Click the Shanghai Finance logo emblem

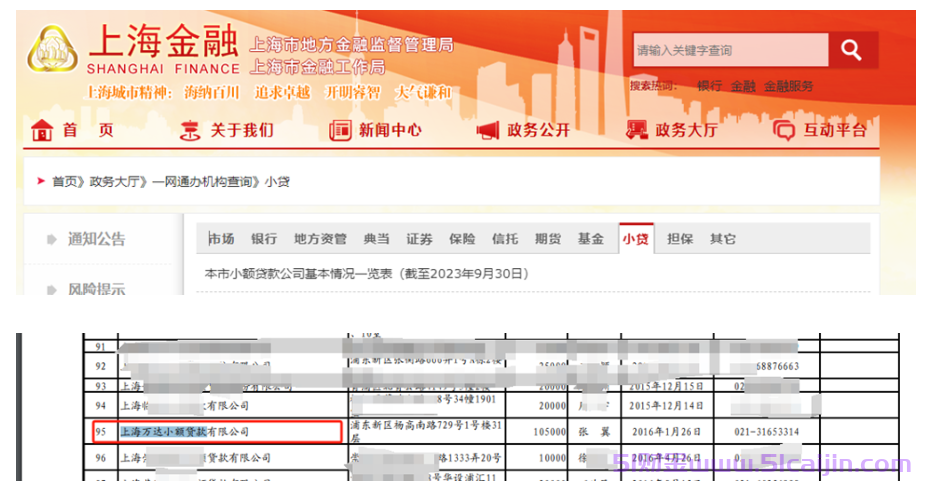click(52, 49)
